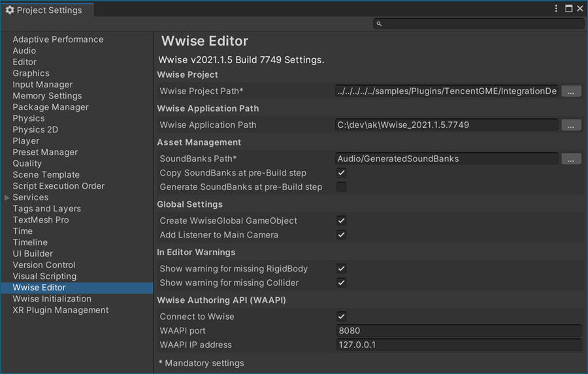This screenshot has width=588, height=374.
Task: Browse for Wwise Project Path
Action: (571, 91)
